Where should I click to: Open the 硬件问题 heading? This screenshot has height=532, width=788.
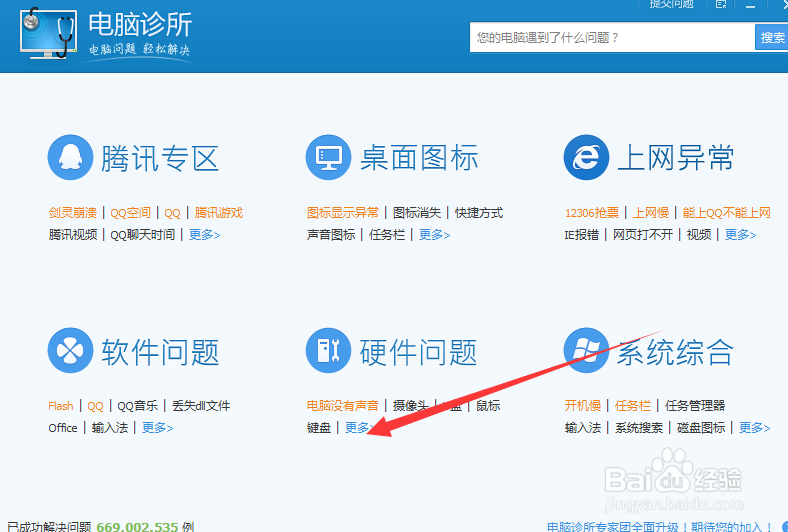(x=419, y=352)
